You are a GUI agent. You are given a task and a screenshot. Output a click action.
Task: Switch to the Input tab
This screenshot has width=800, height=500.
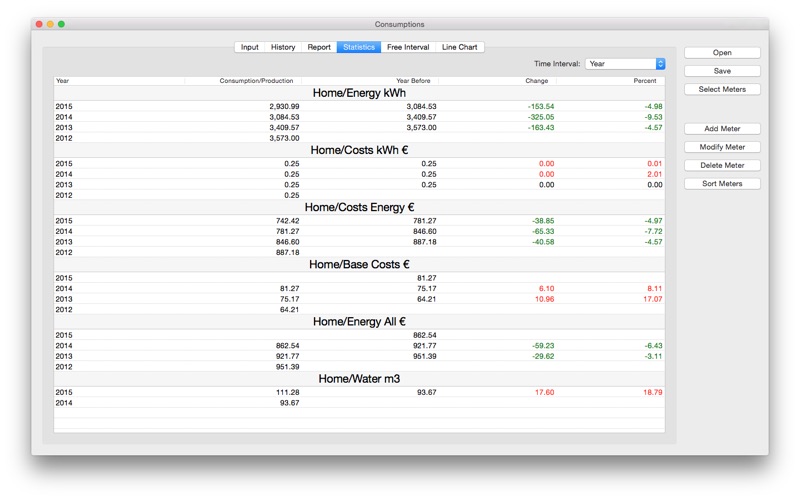point(249,47)
